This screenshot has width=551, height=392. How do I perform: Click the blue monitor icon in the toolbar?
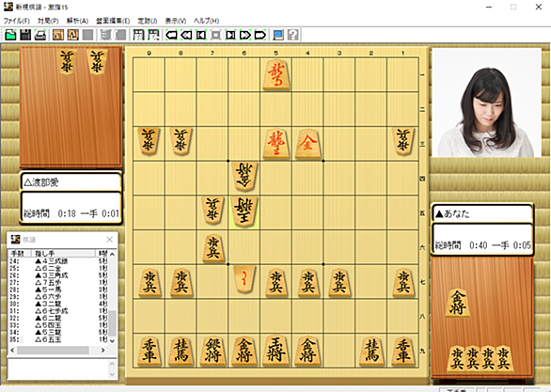pos(278,35)
